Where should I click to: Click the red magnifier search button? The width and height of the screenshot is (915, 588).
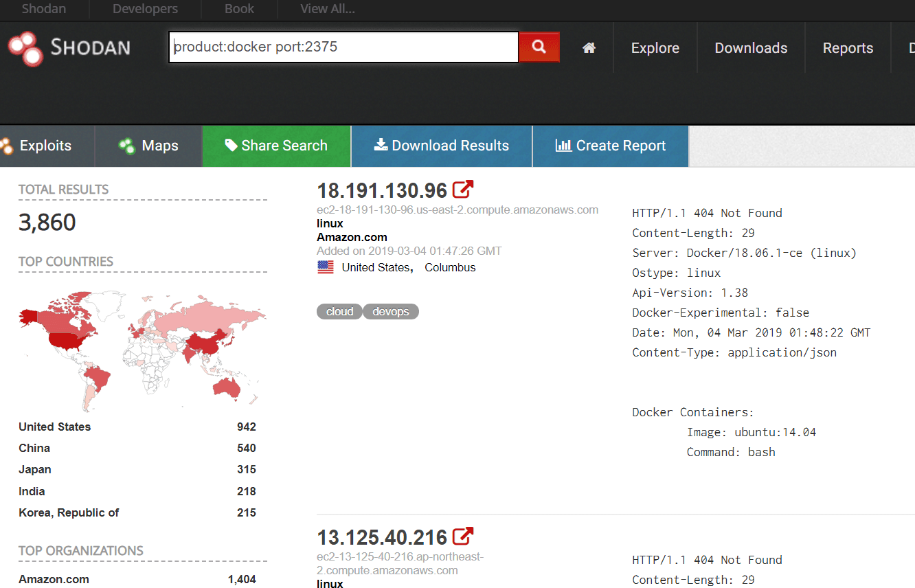point(539,47)
